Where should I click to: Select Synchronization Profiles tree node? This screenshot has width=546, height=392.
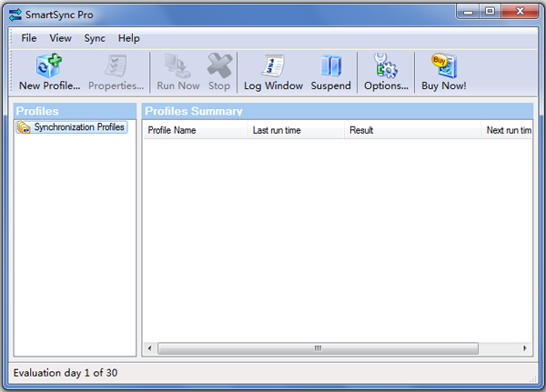tap(72, 127)
